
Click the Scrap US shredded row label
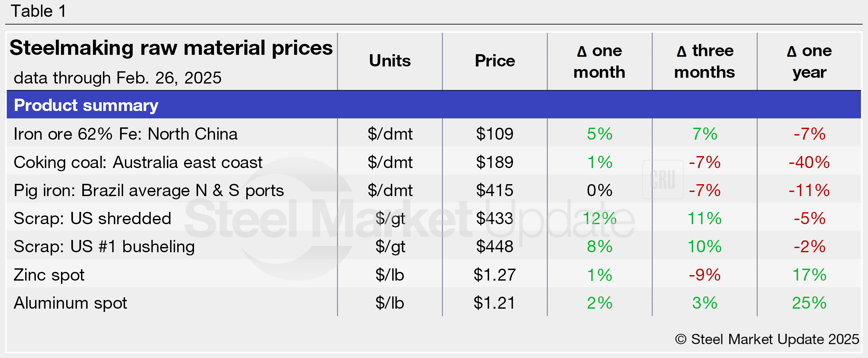[92, 219]
